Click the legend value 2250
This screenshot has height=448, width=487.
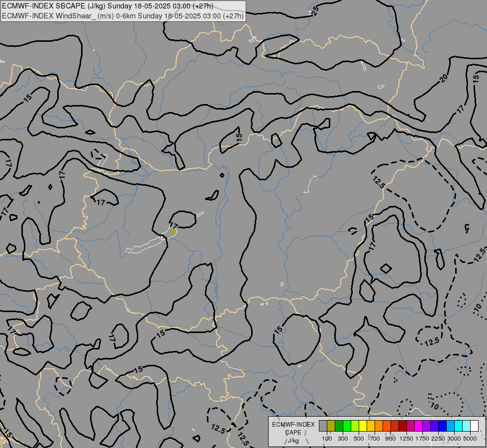pos(438,439)
